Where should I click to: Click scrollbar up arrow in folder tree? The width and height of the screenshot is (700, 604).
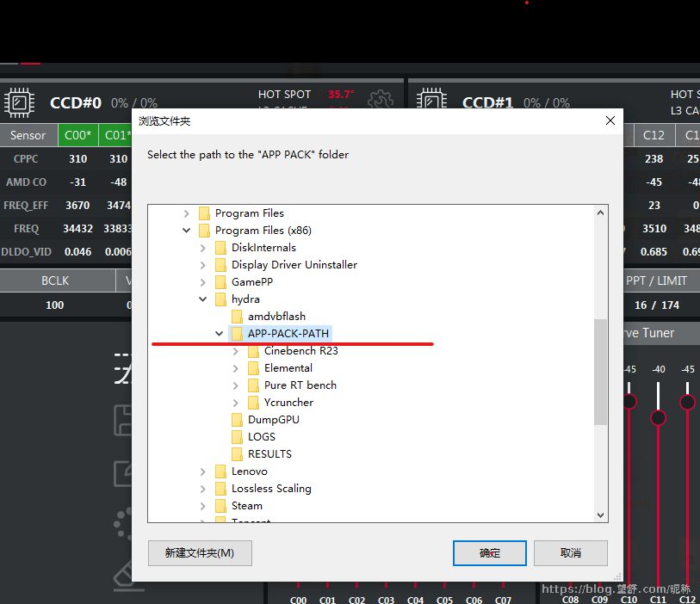601,213
